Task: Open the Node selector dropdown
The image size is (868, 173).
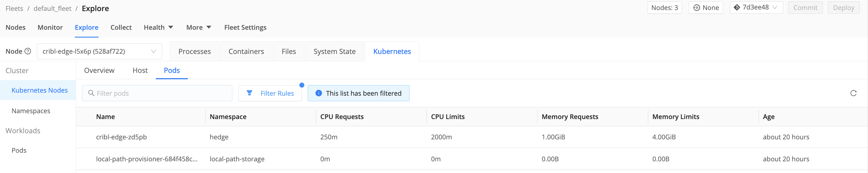Action: pos(99,51)
